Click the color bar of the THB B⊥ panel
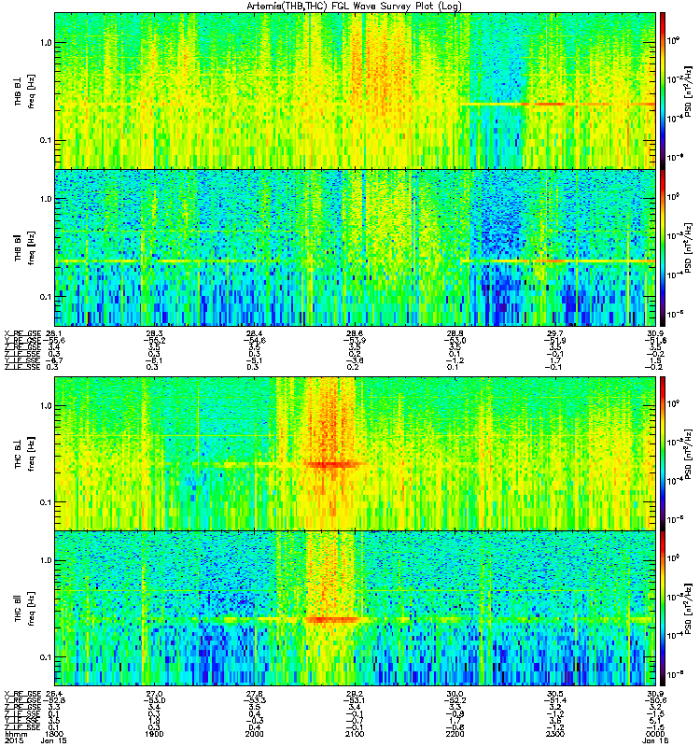700x747 pixels. point(663,91)
